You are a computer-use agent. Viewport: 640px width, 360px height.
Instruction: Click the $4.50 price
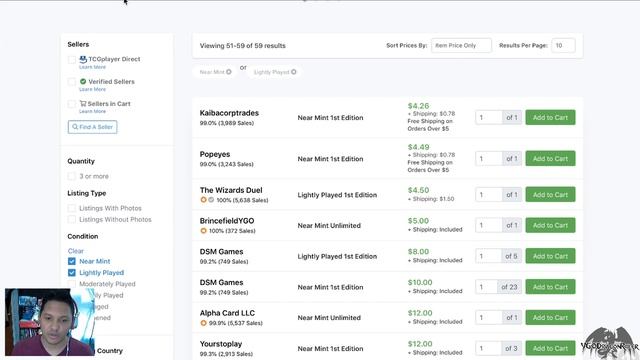coord(418,190)
